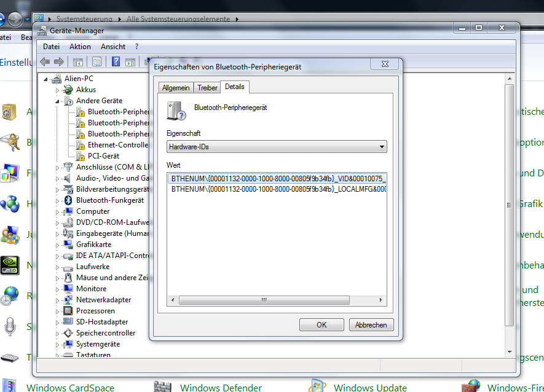Click the PCI-Gerät warning icon
Screen dimensions: 544x392
point(81,156)
